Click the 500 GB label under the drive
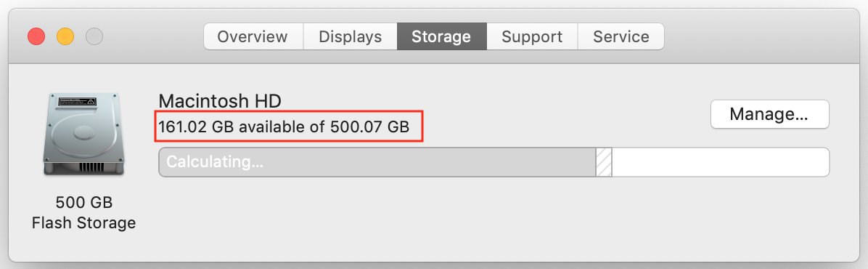Image resolution: width=868 pixels, height=269 pixels. 84,201
